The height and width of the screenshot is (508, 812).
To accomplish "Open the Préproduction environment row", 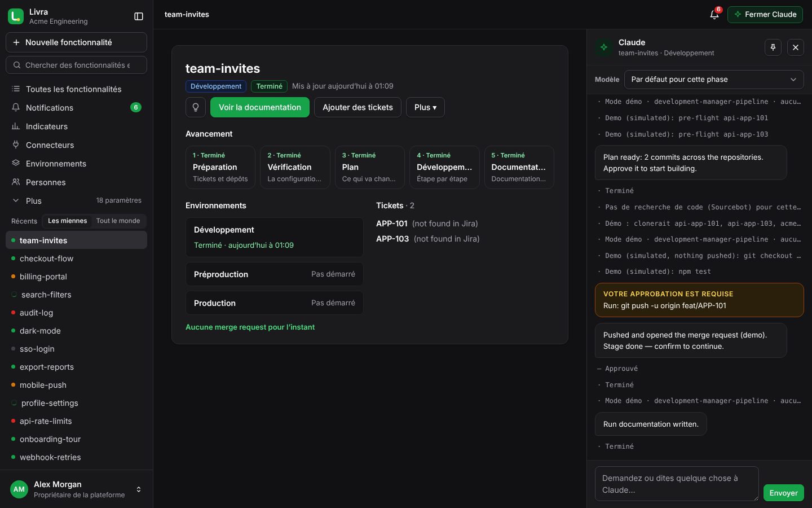I will click(275, 274).
